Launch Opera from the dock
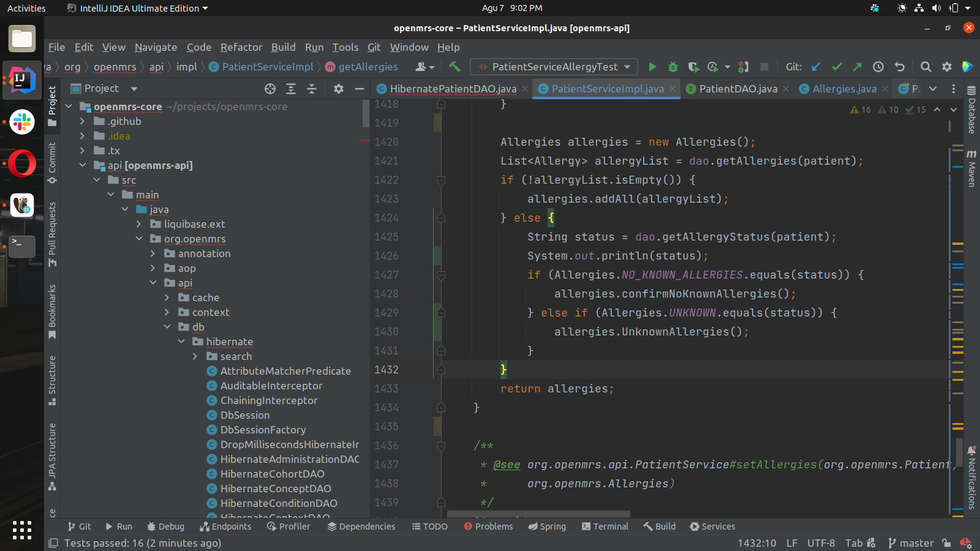The image size is (980, 551). (22, 163)
